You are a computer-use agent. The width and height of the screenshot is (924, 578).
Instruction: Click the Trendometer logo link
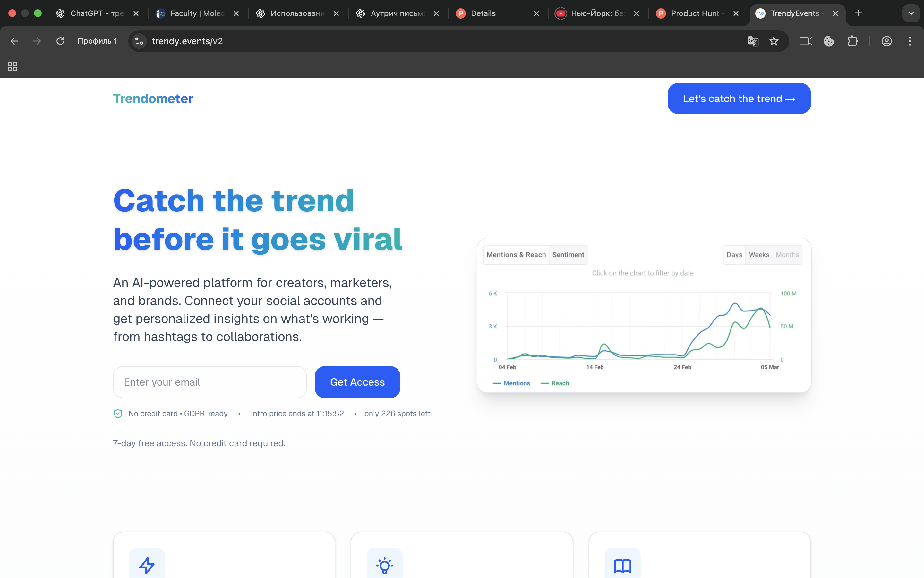pyautogui.click(x=153, y=99)
